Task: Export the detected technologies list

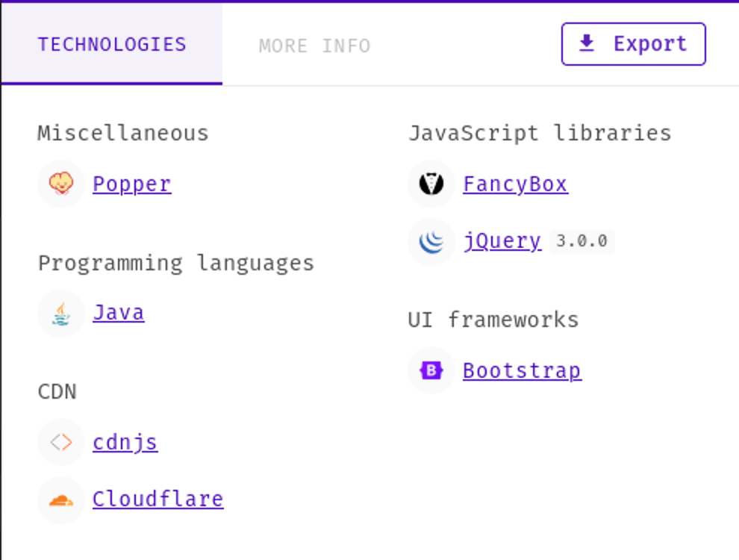Action: [634, 44]
